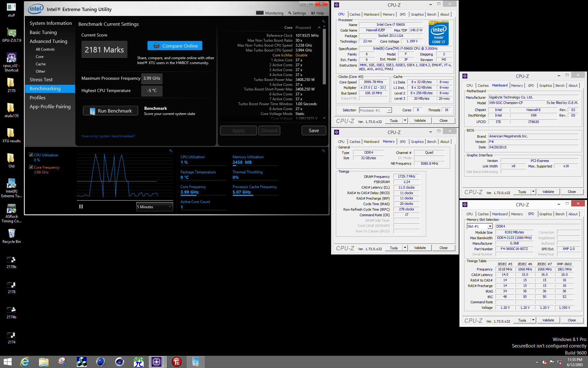
Task: Open Slot #1 dropdown in CPU-Z SPD
Action: pyautogui.click(x=480, y=226)
